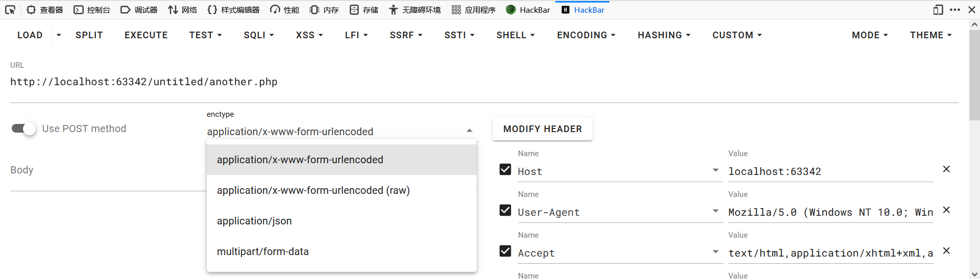Open the SQLI menu
The image size is (980, 279).
coord(259,35)
